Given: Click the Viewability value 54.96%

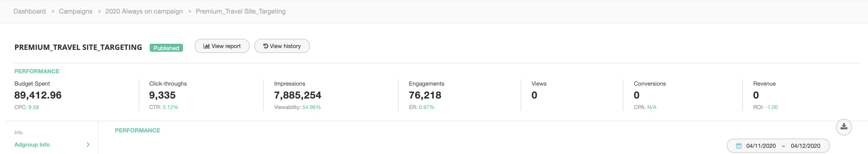Looking at the screenshot, I should (311, 107).
